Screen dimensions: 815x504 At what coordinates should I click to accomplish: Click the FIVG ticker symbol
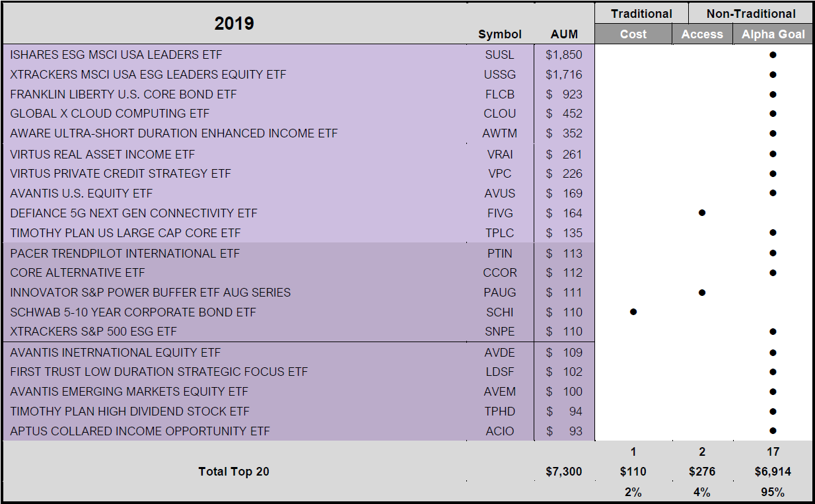coord(499,213)
